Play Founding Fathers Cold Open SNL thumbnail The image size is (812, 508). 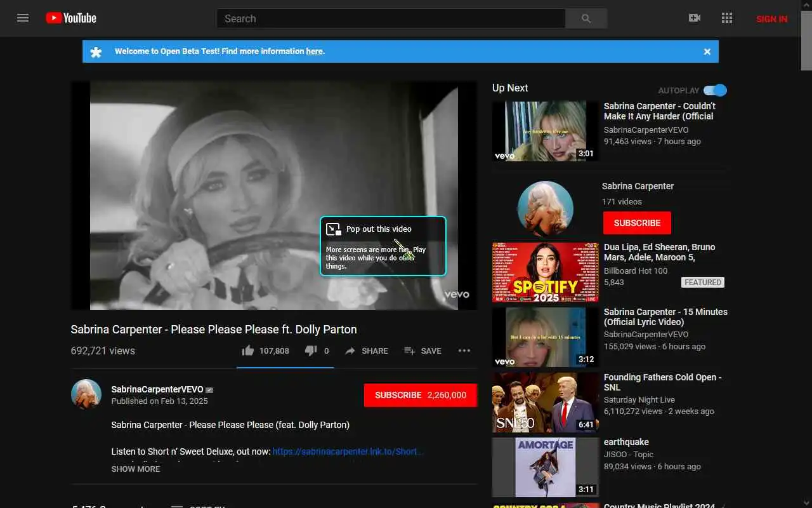546,403
